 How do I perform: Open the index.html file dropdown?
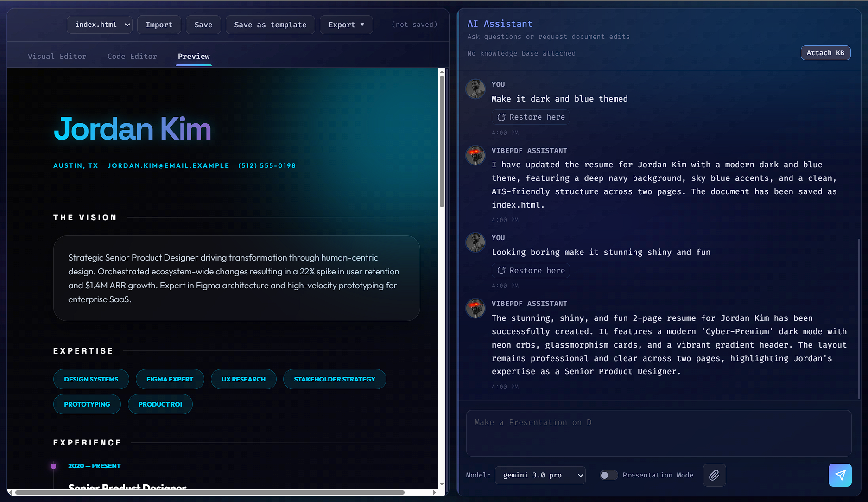pyautogui.click(x=100, y=25)
